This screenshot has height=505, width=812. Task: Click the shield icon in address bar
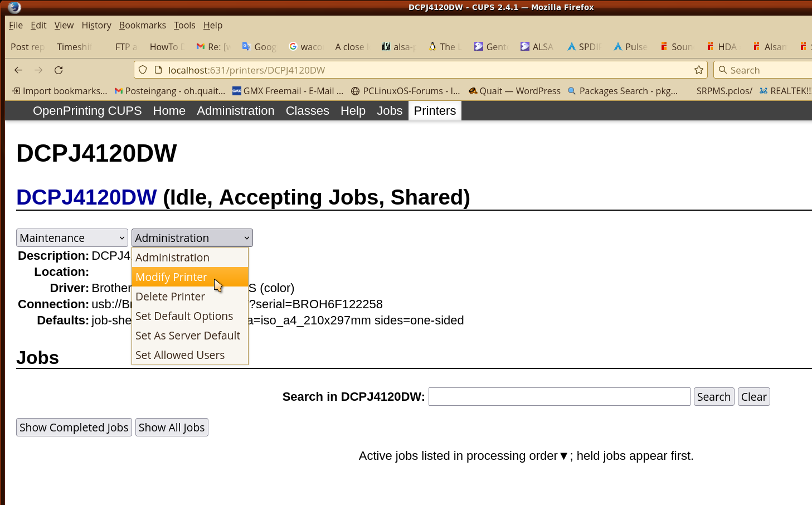click(x=143, y=70)
